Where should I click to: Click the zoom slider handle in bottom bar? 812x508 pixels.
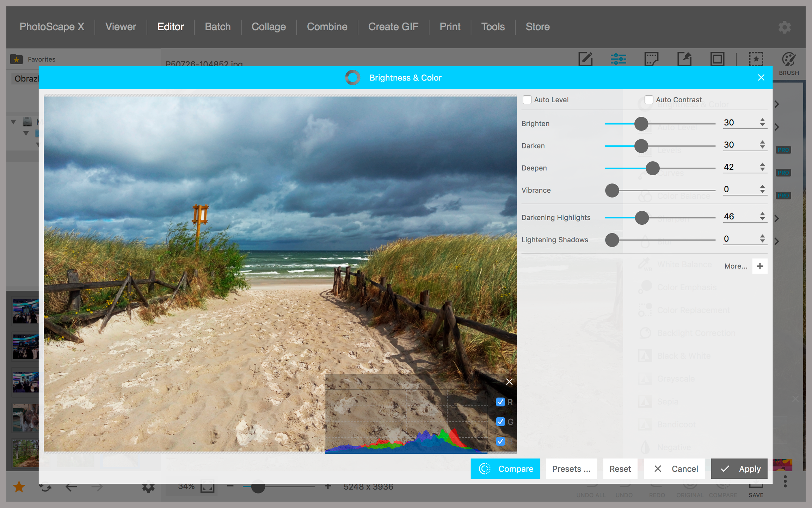tap(258, 487)
